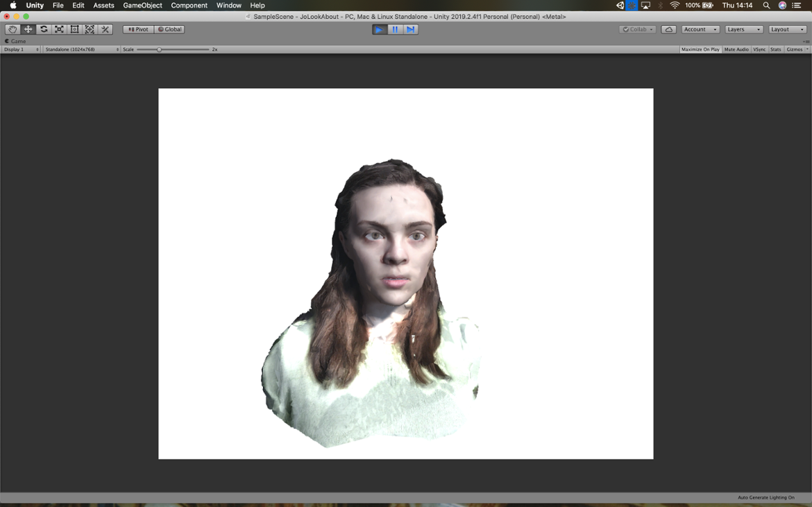Select the Rotate tool

coord(44,29)
